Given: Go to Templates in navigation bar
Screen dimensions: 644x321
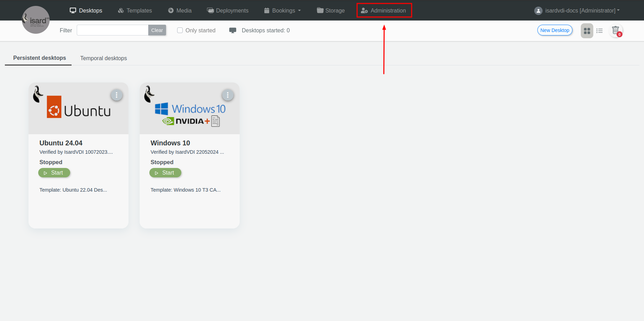Looking at the screenshot, I should click(x=135, y=11).
